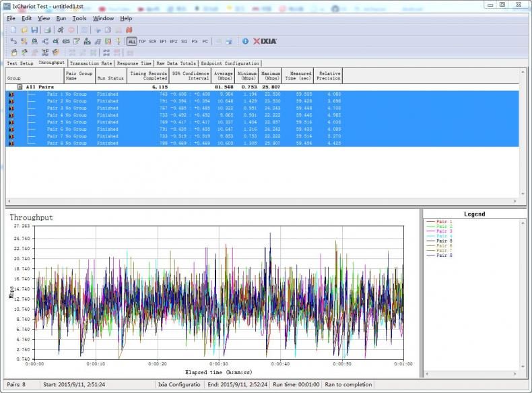Switch to the Response Time tab
532x393 pixels.
pos(135,63)
